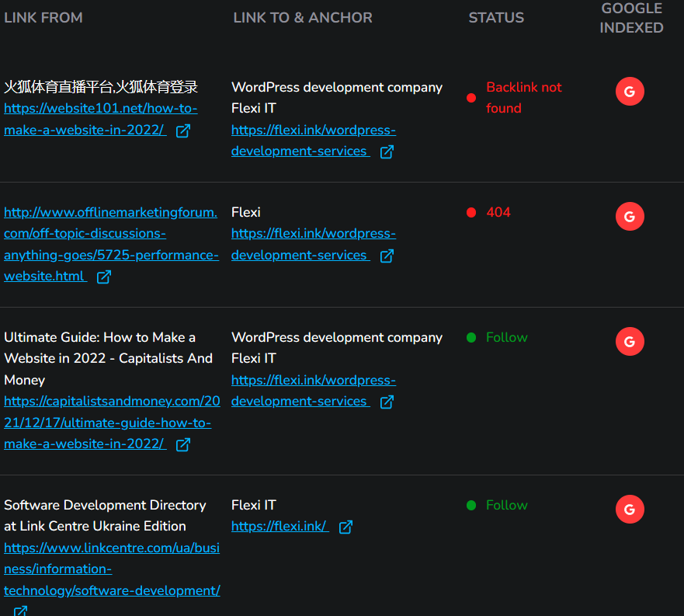The height and width of the screenshot is (616, 684).
Task: Select Follow status in Capitalists And Money row
Action: pos(506,337)
